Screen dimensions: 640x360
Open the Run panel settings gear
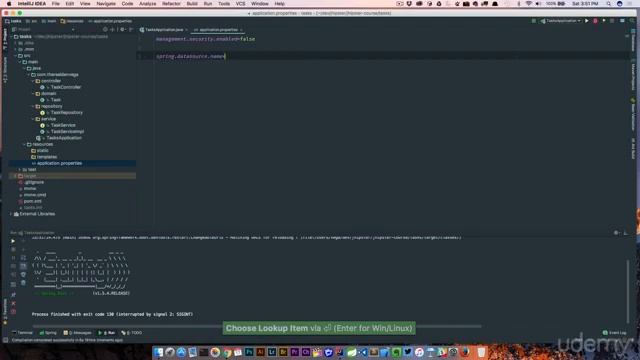(616, 233)
